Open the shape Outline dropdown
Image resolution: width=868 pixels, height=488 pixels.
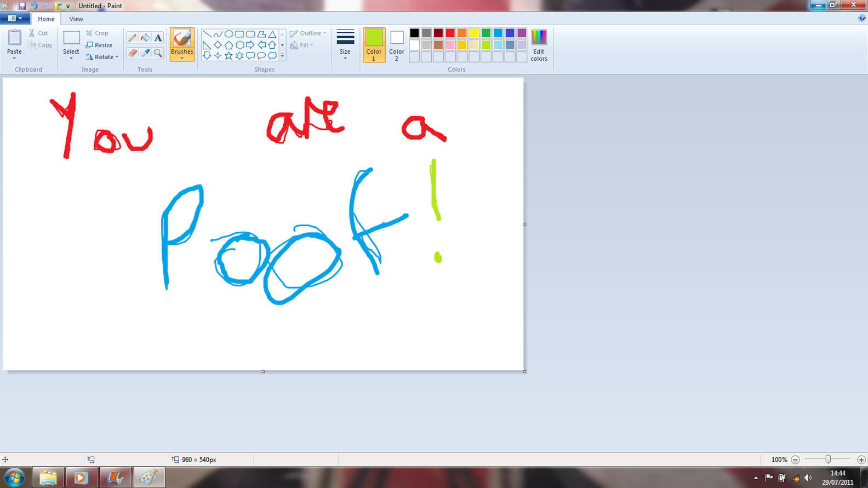pos(308,33)
